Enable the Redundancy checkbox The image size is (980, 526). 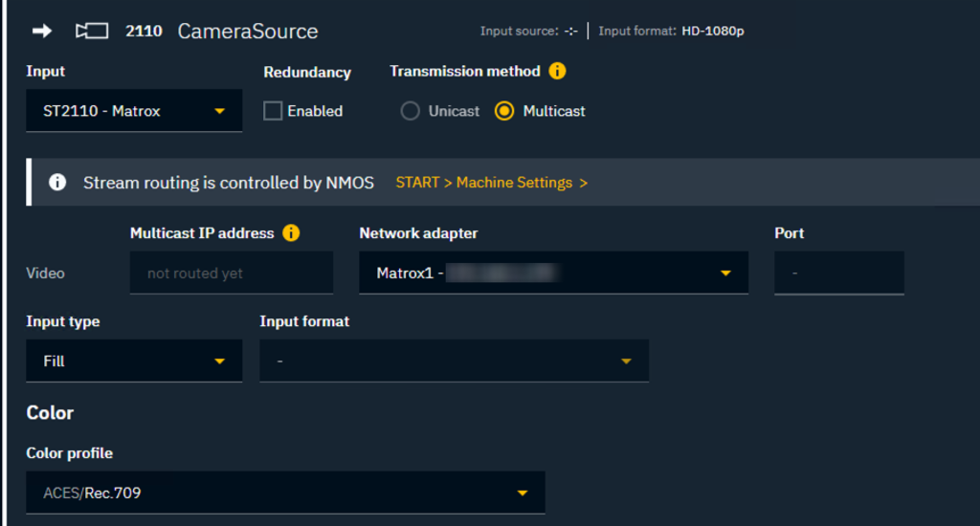[273, 111]
